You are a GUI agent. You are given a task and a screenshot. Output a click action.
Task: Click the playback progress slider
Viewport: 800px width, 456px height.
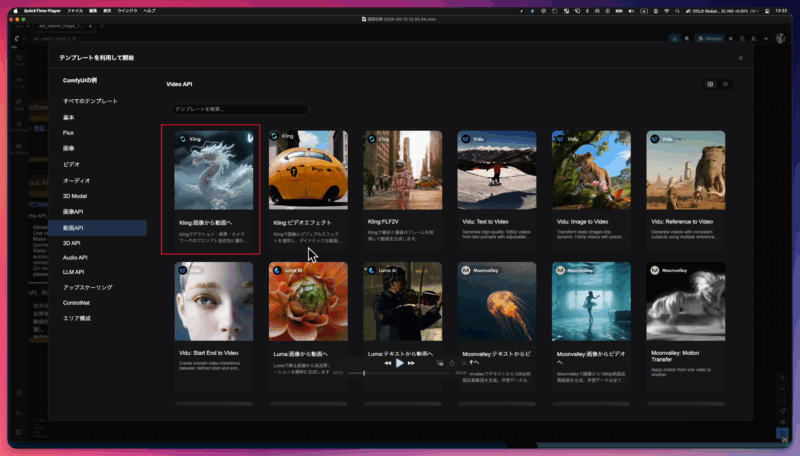(x=400, y=373)
